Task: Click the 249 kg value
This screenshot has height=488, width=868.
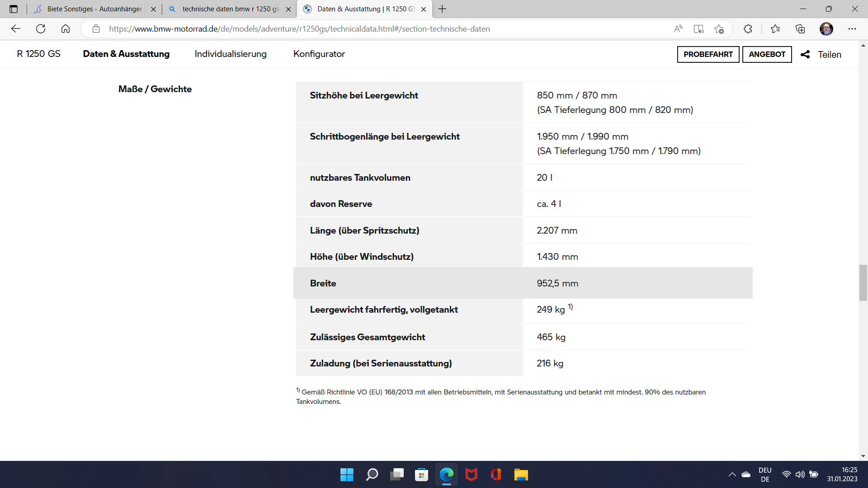Action: pyautogui.click(x=551, y=310)
